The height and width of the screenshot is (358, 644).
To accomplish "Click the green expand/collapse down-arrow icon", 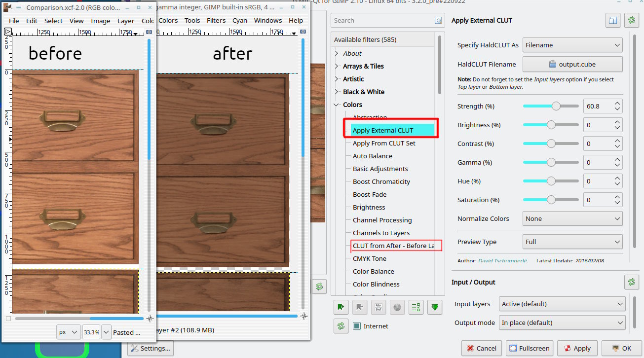I will [435, 307].
